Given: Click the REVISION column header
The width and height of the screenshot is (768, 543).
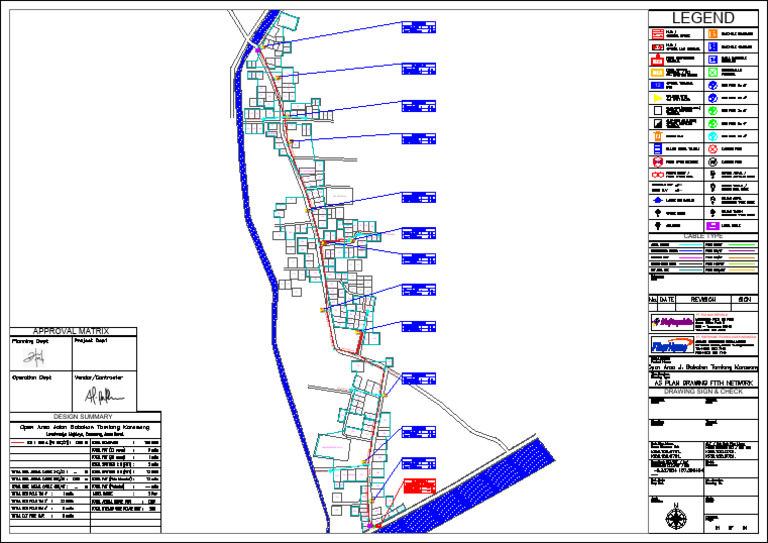Looking at the screenshot, I should coord(703,299).
